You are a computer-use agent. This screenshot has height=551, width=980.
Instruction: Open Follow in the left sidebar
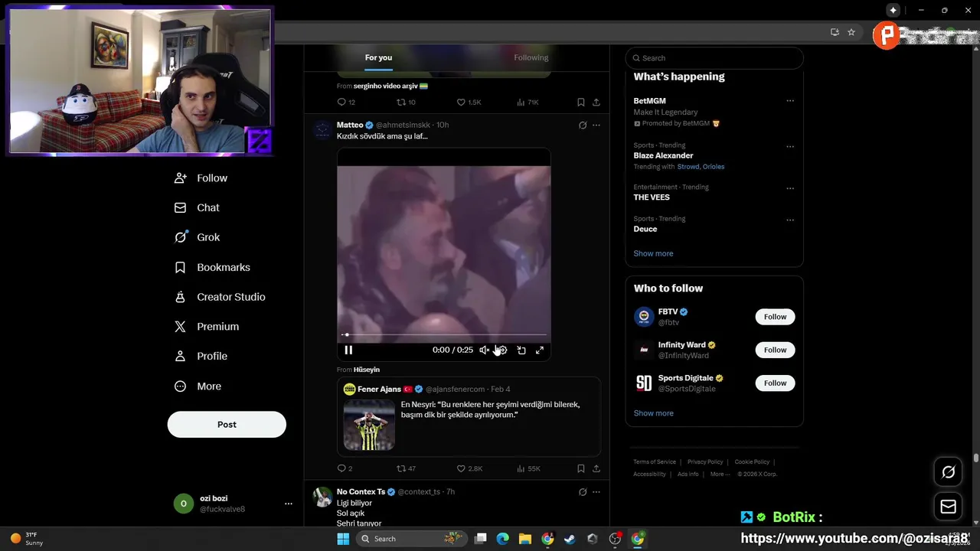(201, 178)
